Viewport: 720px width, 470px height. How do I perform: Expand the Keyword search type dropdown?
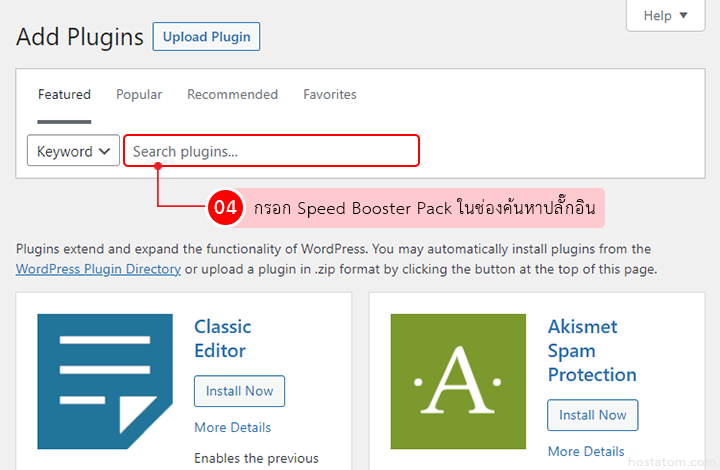[73, 152]
